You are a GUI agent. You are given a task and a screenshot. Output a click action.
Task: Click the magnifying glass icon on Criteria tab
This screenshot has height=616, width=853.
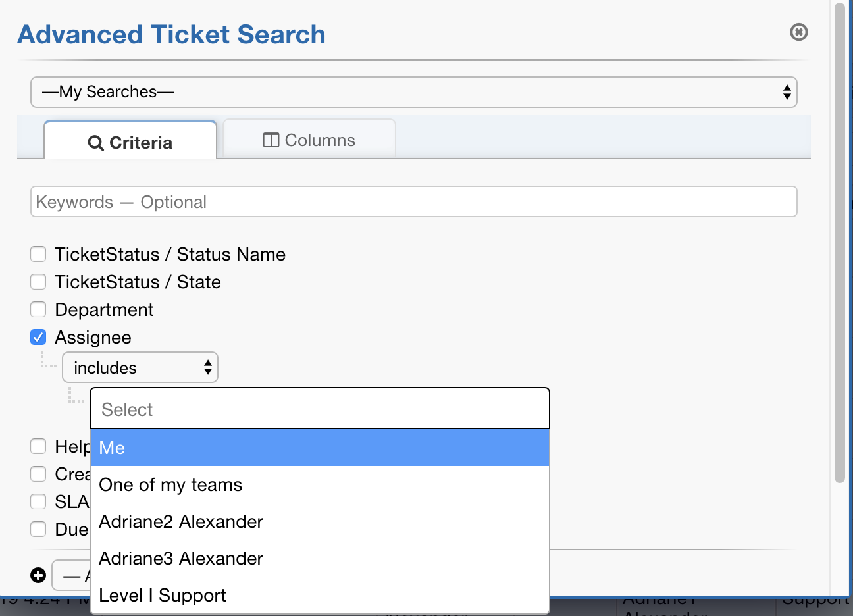pos(97,141)
